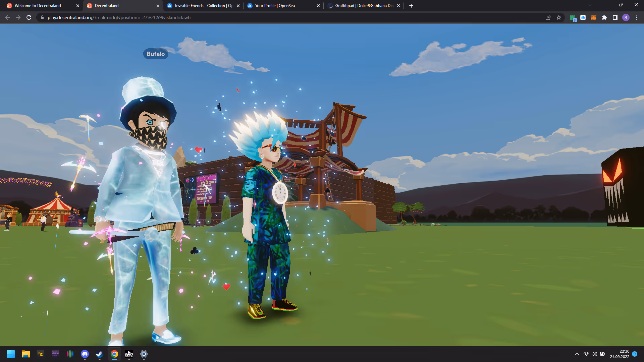Expand the tab search chevron
644x362 pixels.
(590, 5)
